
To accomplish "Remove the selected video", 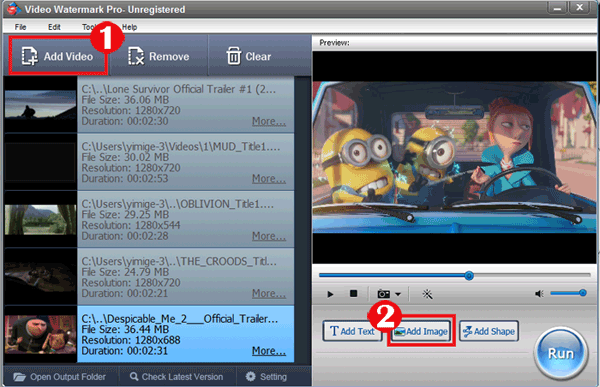I will (x=158, y=56).
